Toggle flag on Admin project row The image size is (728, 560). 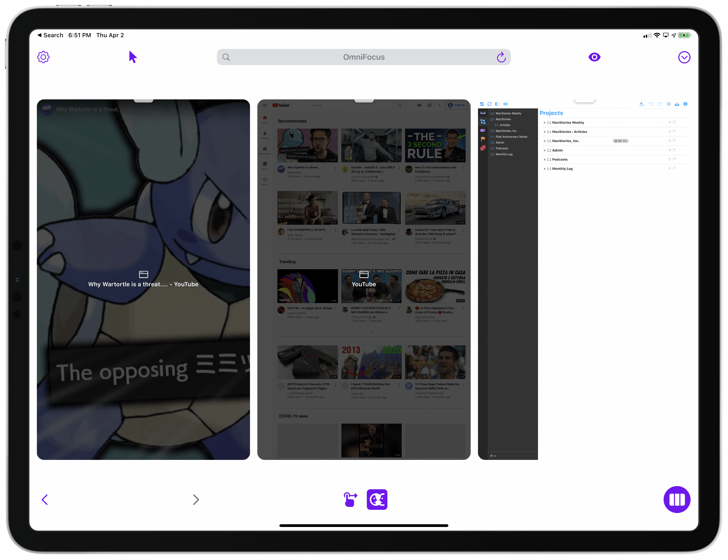tap(674, 150)
